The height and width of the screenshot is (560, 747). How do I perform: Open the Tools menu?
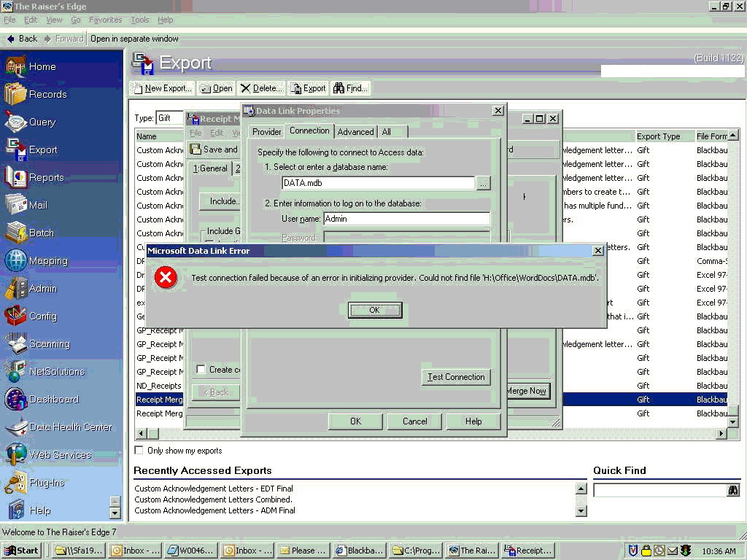pyautogui.click(x=139, y=20)
